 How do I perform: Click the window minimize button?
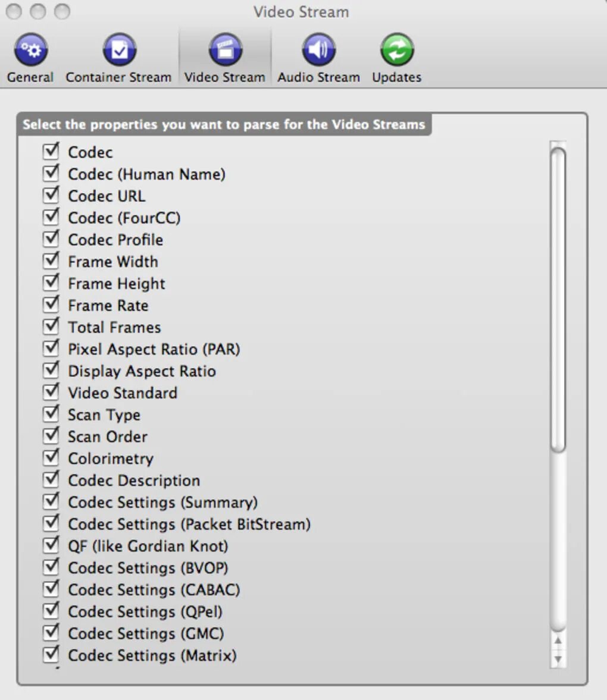(38, 12)
